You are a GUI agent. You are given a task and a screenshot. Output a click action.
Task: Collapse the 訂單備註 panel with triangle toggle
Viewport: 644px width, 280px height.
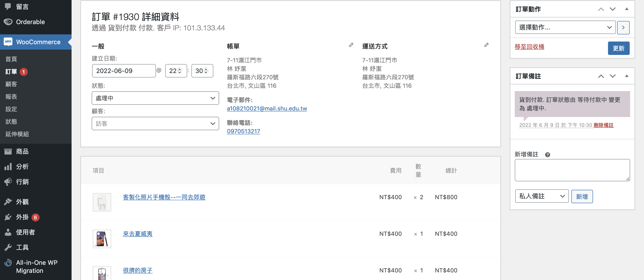click(x=627, y=76)
